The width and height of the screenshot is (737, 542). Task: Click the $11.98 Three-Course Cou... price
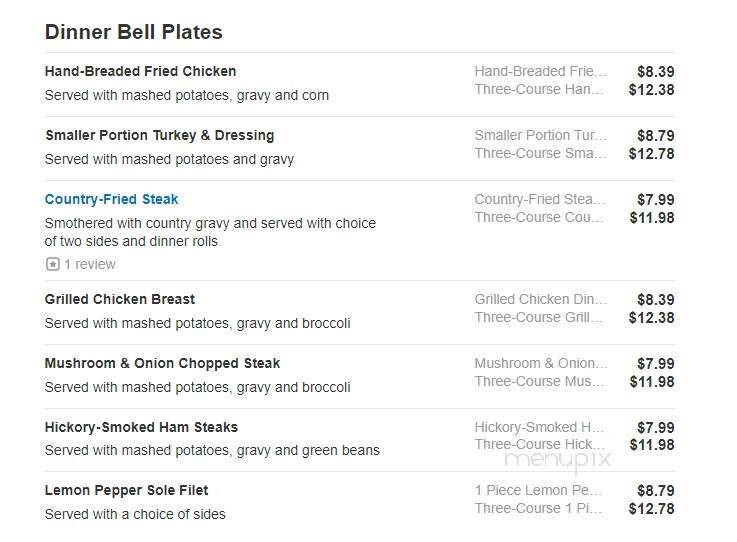point(652,218)
